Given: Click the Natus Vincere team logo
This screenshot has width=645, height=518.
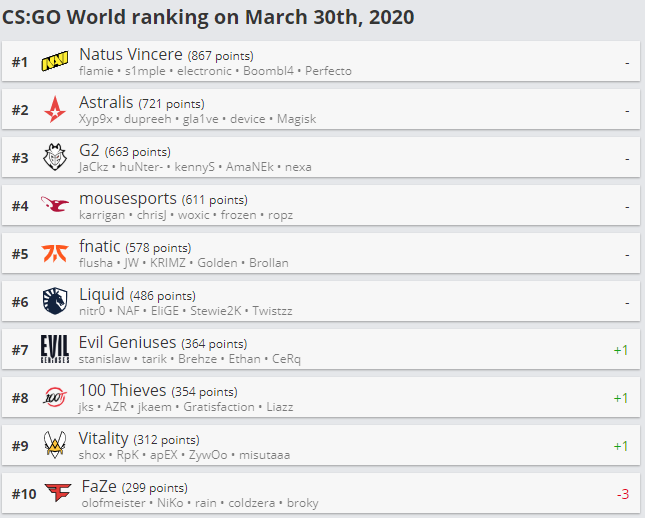Looking at the screenshot, I should tap(54, 62).
